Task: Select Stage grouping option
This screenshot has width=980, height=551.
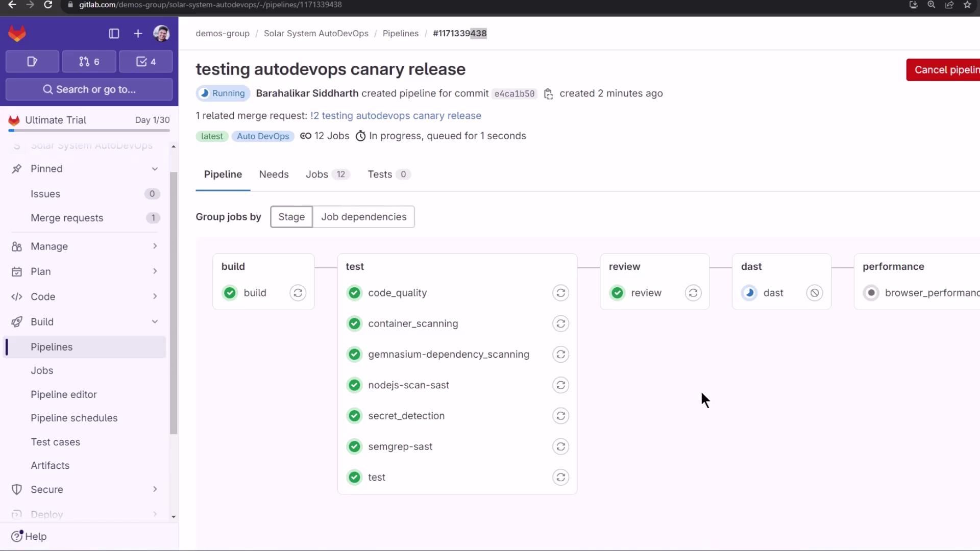Action: point(291,217)
